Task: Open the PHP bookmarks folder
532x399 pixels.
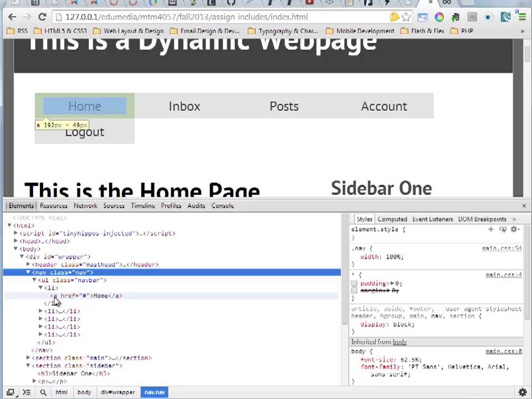Action: (x=462, y=31)
